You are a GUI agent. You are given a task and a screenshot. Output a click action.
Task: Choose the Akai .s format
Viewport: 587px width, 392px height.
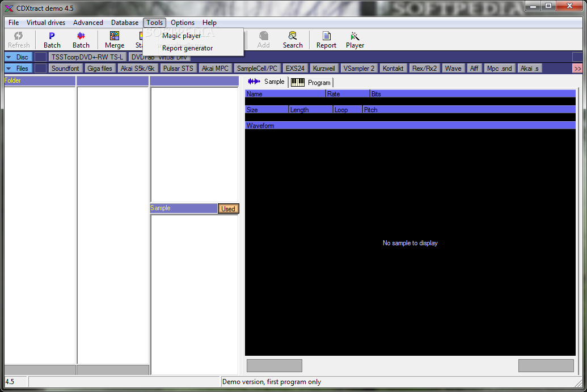[x=530, y=69]
